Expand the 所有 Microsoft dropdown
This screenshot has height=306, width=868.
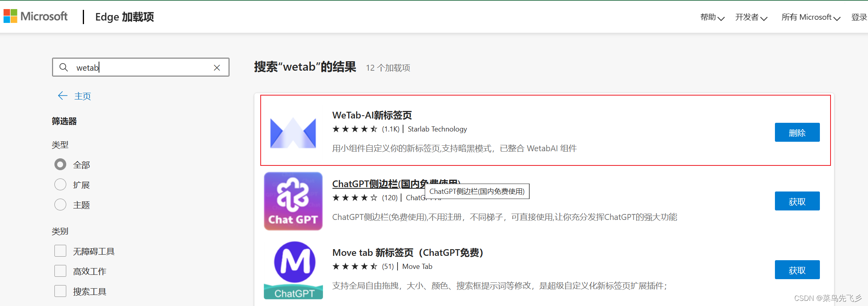(811, 17)
